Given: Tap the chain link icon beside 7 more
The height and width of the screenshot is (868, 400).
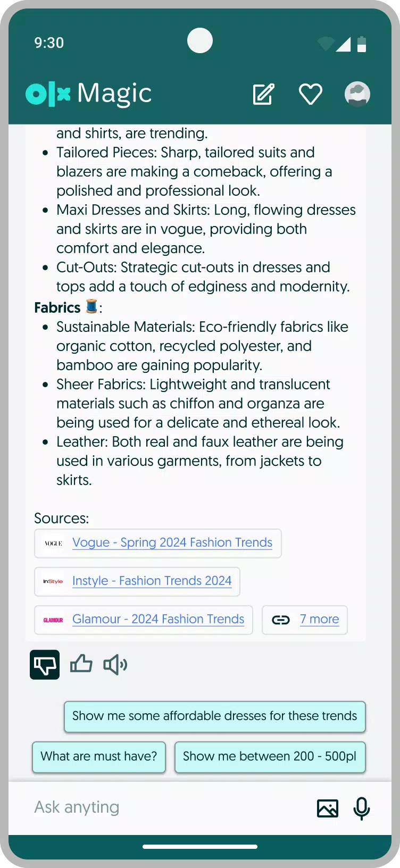Looking at the screenshot, I should click(x=281, y=620).
